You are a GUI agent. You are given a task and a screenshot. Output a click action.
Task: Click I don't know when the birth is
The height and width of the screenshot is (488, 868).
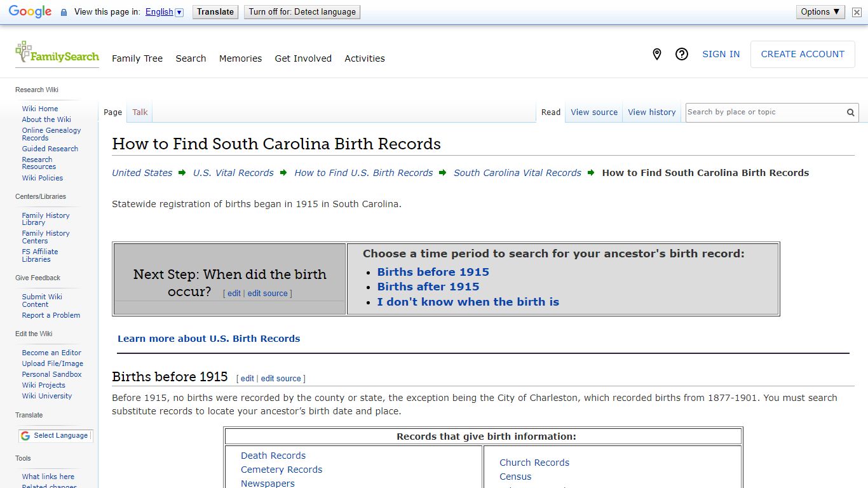coord(468,302)
